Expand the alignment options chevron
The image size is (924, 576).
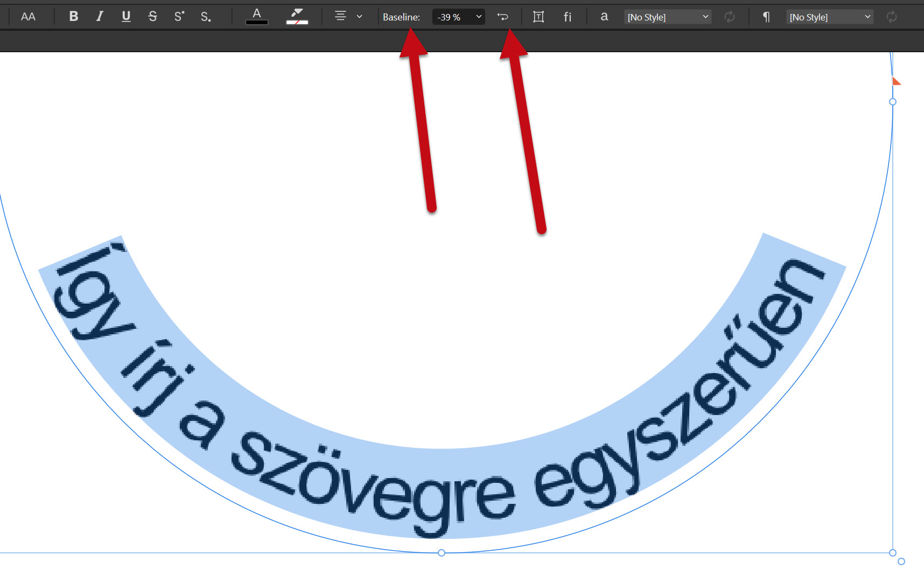click(x=360, y=17)
